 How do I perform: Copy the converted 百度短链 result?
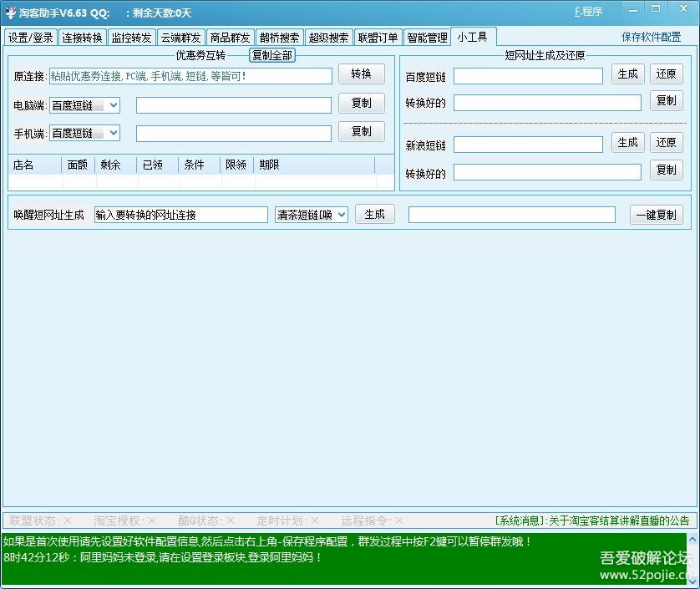point(666,101)
